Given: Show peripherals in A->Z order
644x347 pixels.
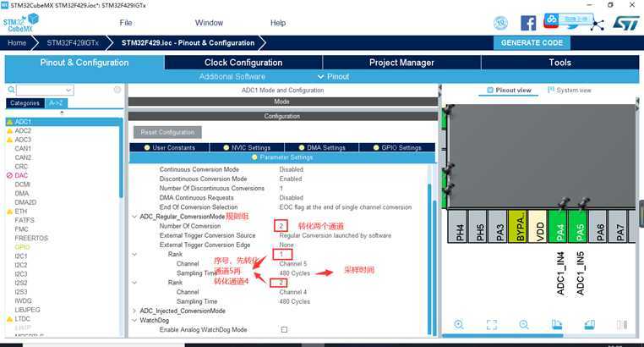Looking at the screenshot, I should click(x=56, y=103).
